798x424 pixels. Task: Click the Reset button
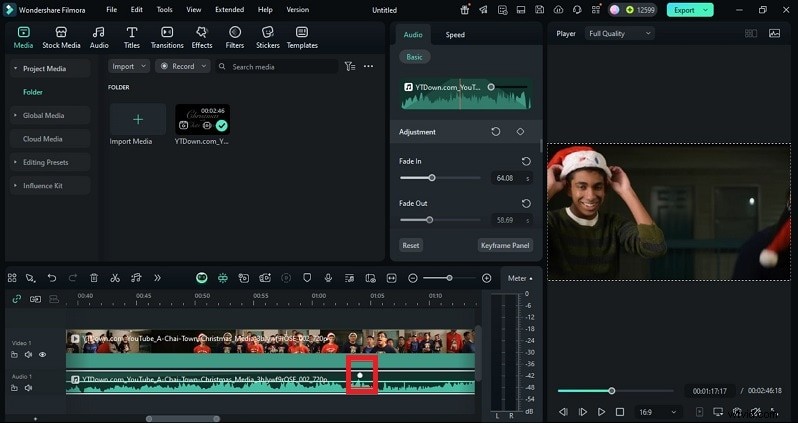(411, 245)
